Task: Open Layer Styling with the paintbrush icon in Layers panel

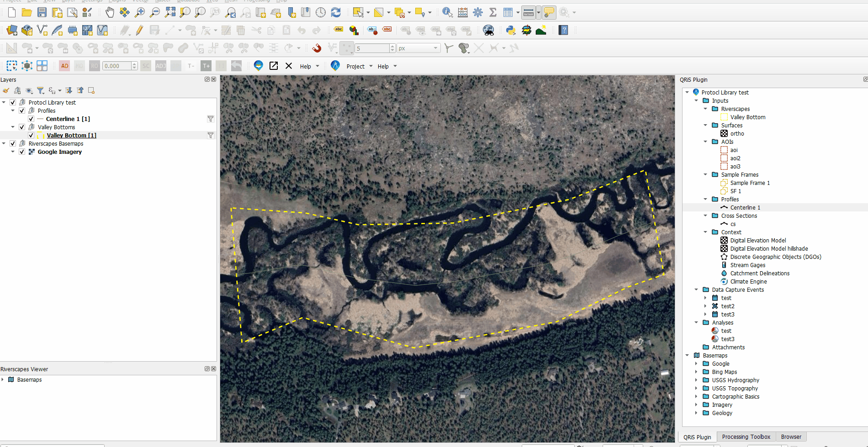Action: 6,90
